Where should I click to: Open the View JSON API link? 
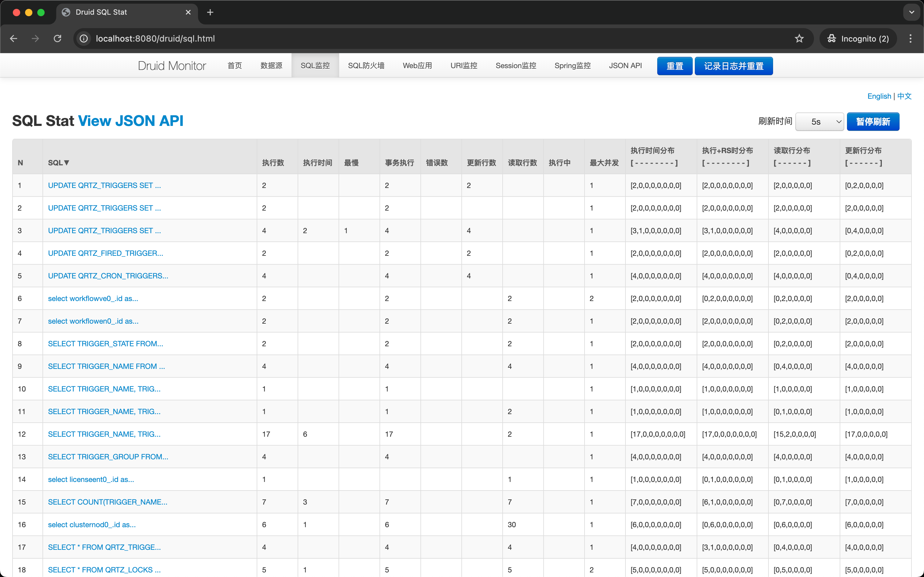[130, 121]
